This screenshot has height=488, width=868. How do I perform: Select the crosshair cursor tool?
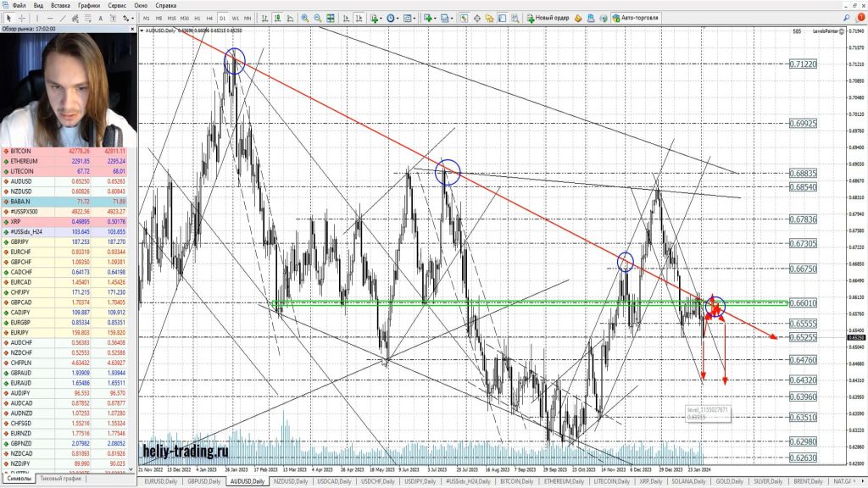(x=22, y=18)
